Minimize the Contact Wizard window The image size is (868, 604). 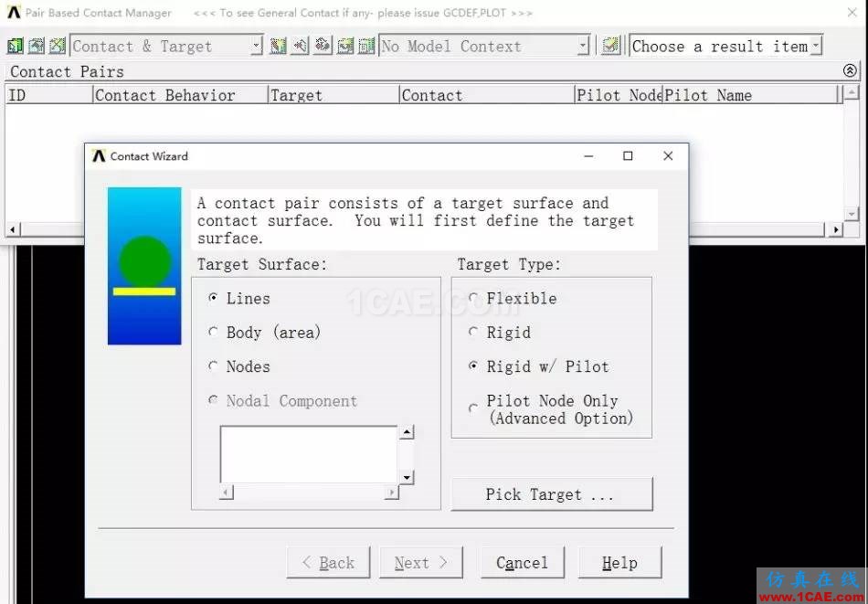point(588,156)
